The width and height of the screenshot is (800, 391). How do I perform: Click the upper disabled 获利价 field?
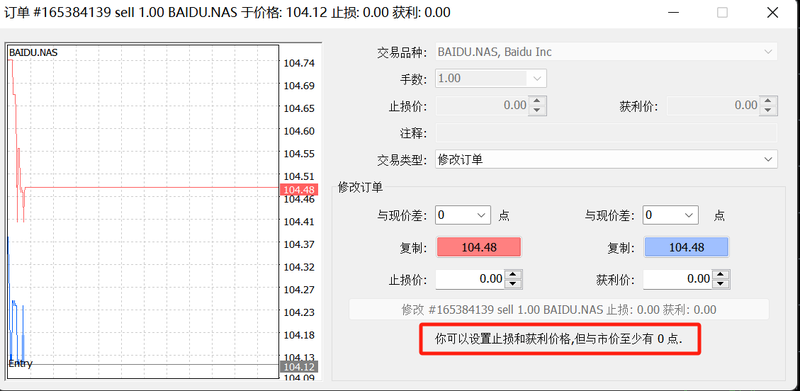[x=713, y=106]
